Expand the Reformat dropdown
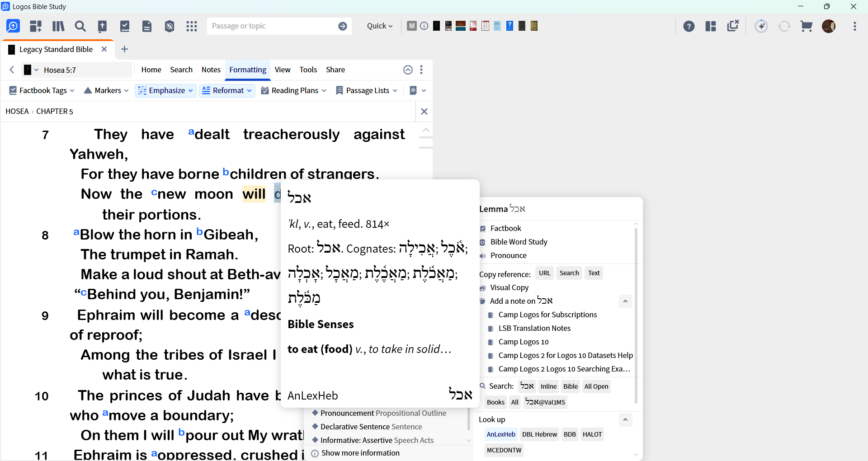Viewport: 868px width, 461px height. click(227, 90)
